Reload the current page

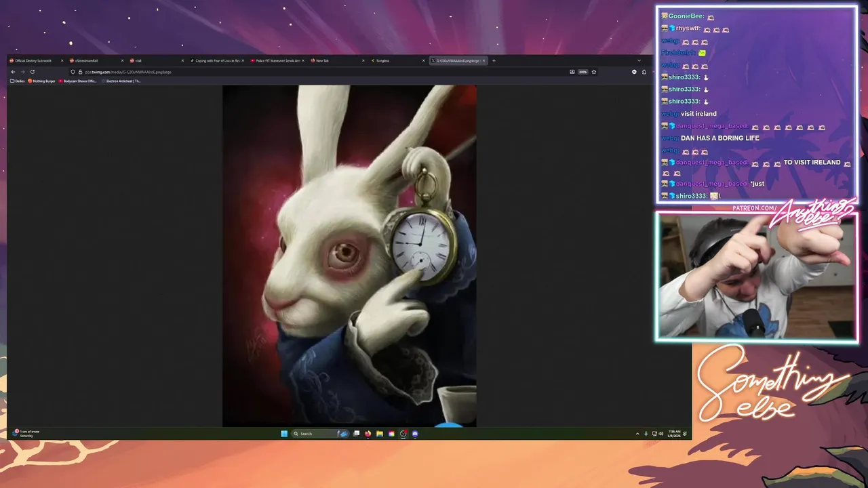[32, 72]
